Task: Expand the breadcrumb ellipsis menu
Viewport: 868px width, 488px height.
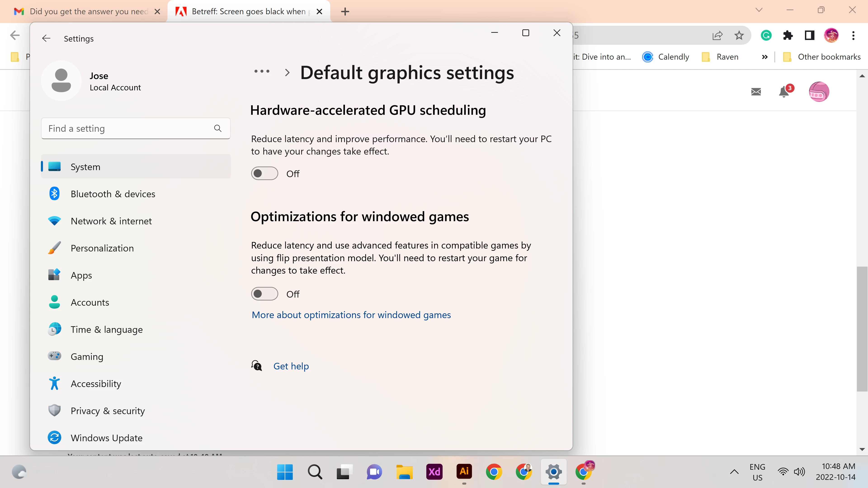Action: coord(262,71)
